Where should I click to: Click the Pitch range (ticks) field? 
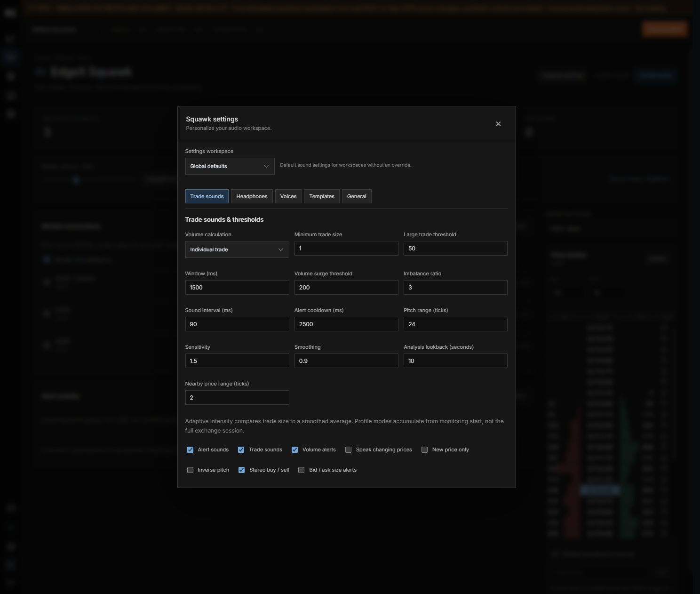click(x=455, y=324)
